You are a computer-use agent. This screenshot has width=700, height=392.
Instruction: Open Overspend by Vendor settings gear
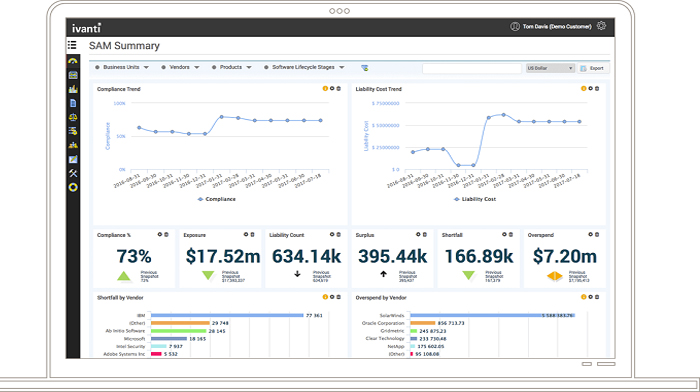pyautogui.click(x=590, y=297)
